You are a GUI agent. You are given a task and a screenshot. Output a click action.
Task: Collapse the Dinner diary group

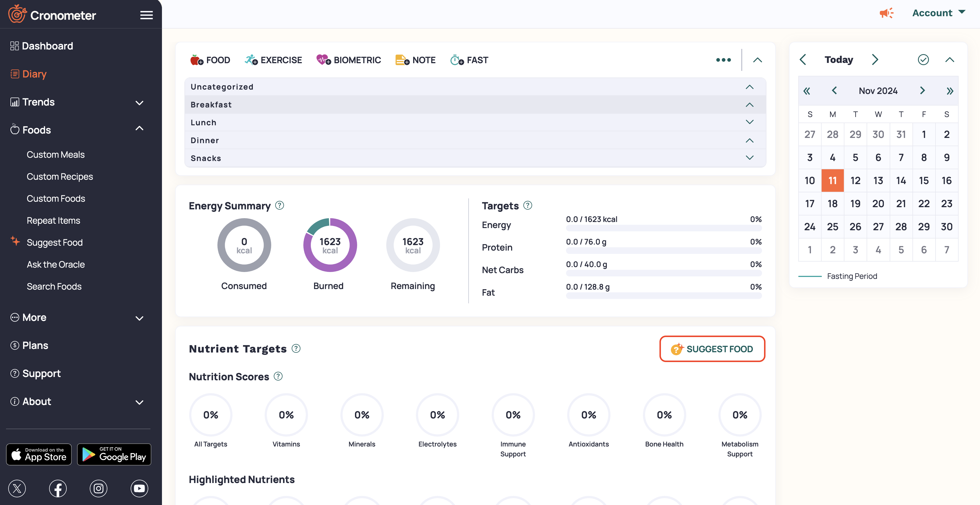point(749,140)
